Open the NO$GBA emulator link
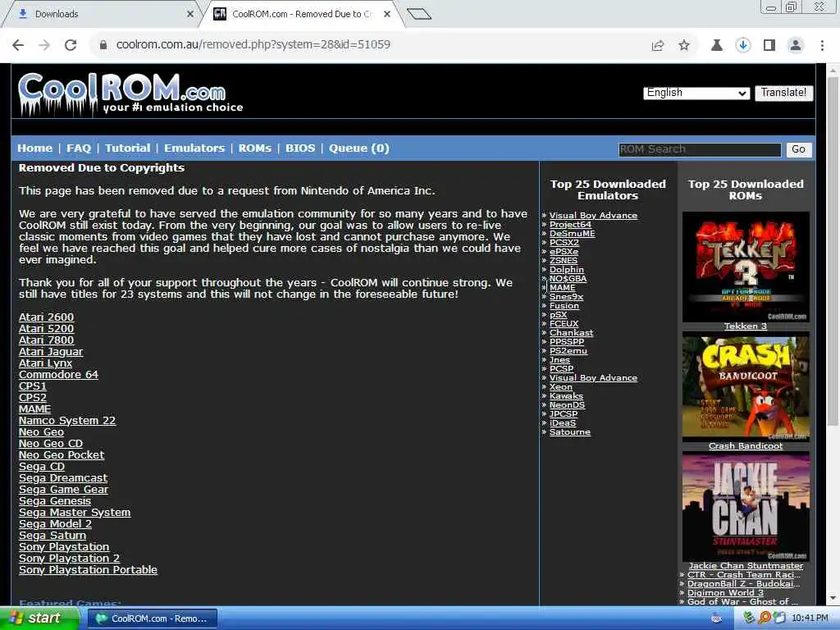This screenshot has height=630, width=840. pos(568,279)
